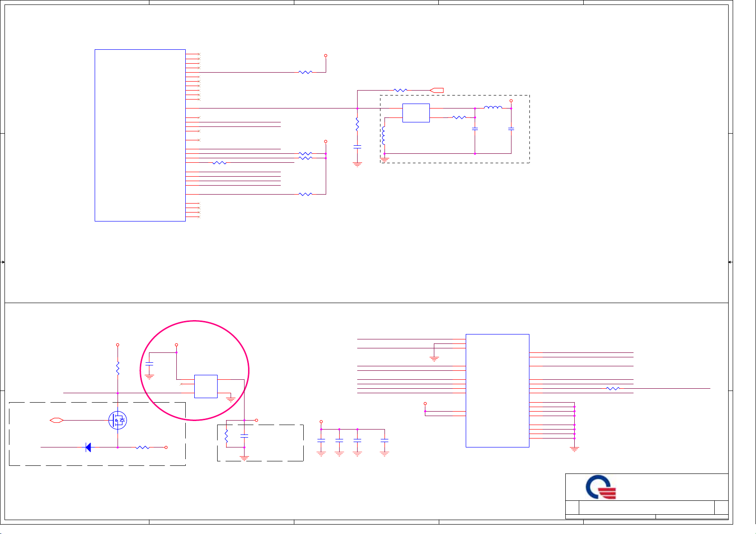The image size is (756, 534).
Task: Select the tall blue IC block at lower right
Action: click(498, 391)
